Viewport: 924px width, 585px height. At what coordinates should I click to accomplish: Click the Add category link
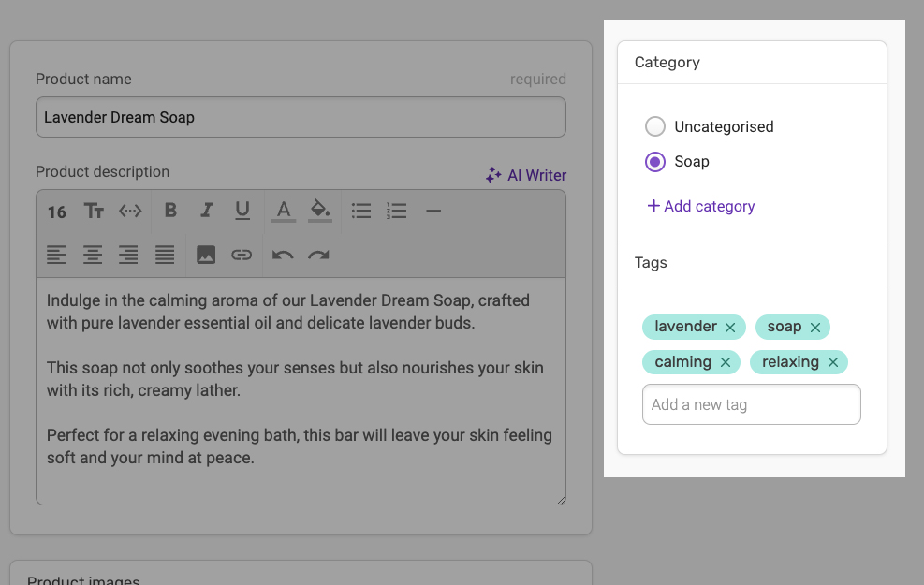pyautogui.click(x=700, y=206)
